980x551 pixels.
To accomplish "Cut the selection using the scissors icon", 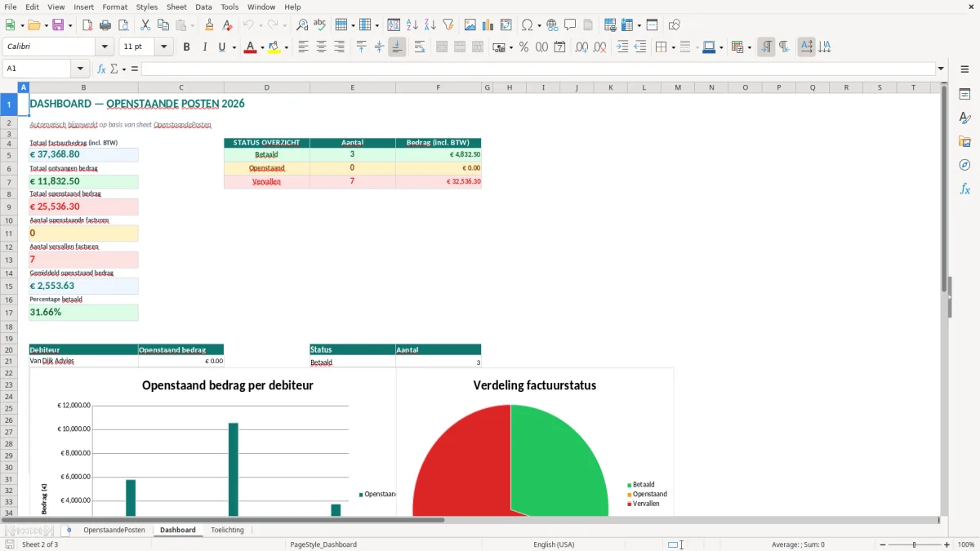I will coord(145,25).
